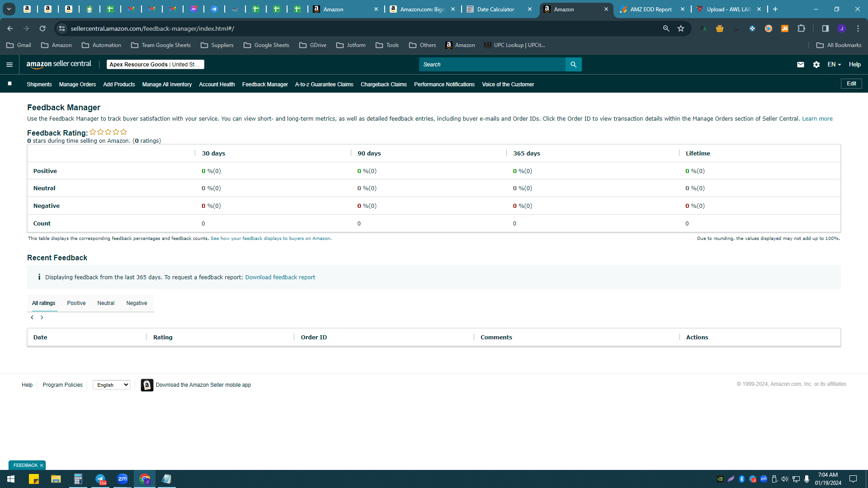
Task: Click the Seller Central search field
Action: click(x=492, y=65)
